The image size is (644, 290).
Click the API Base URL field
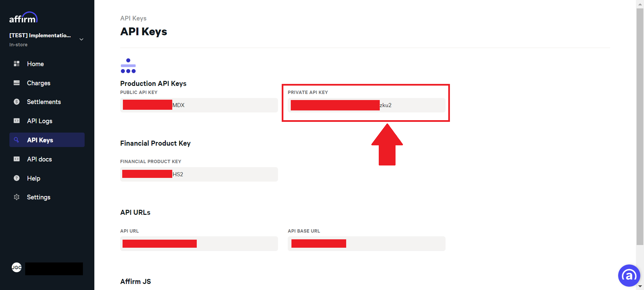366,244
